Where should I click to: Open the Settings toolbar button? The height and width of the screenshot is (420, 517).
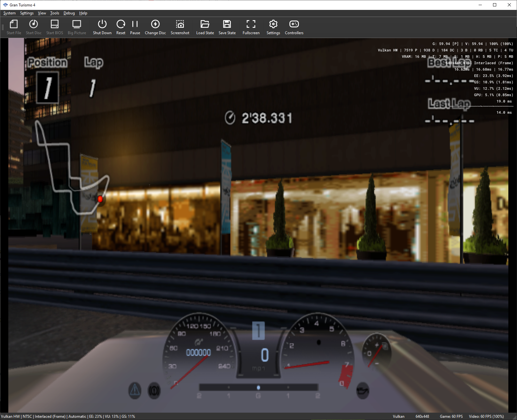pos(273,27)
